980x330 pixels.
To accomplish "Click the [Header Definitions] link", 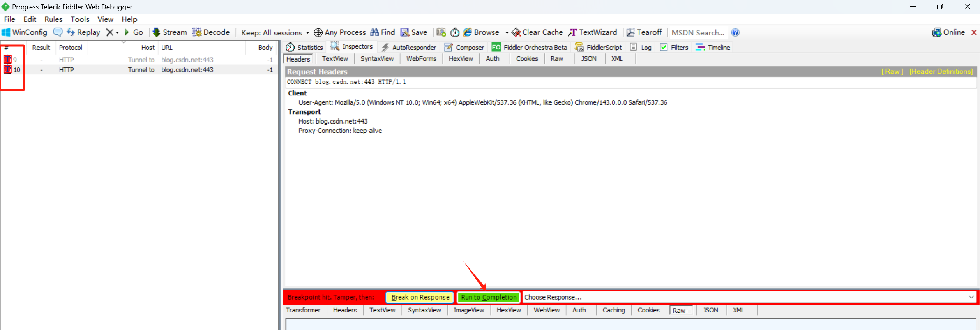I will pos(941,72).
